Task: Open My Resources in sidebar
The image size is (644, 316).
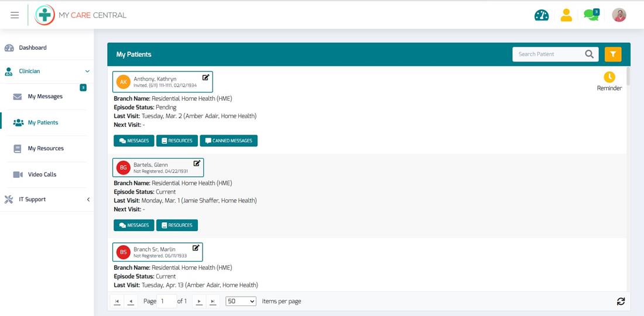Action: (47, 149)
